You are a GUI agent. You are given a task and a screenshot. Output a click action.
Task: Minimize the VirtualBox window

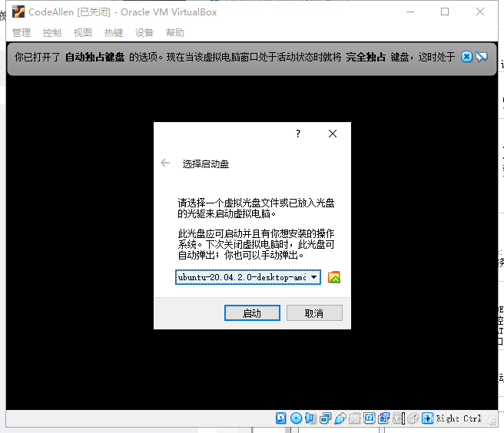click(x=410, y=12)
